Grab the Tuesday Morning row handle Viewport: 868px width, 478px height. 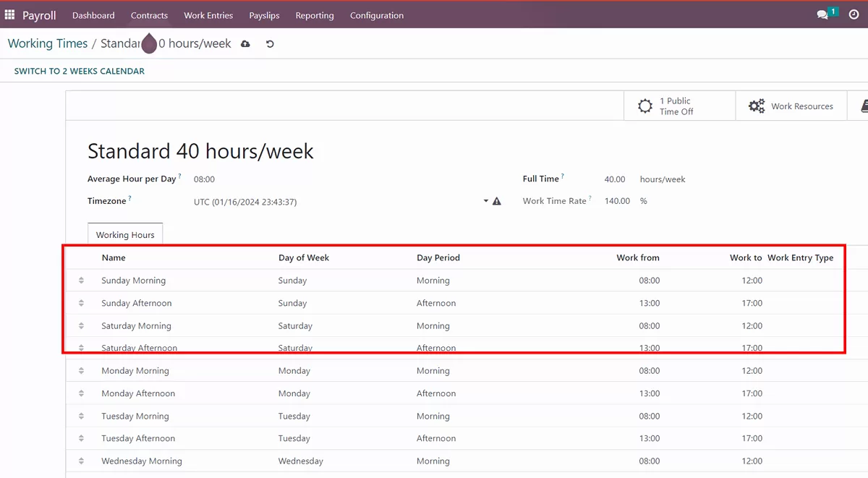coord(81,417)
